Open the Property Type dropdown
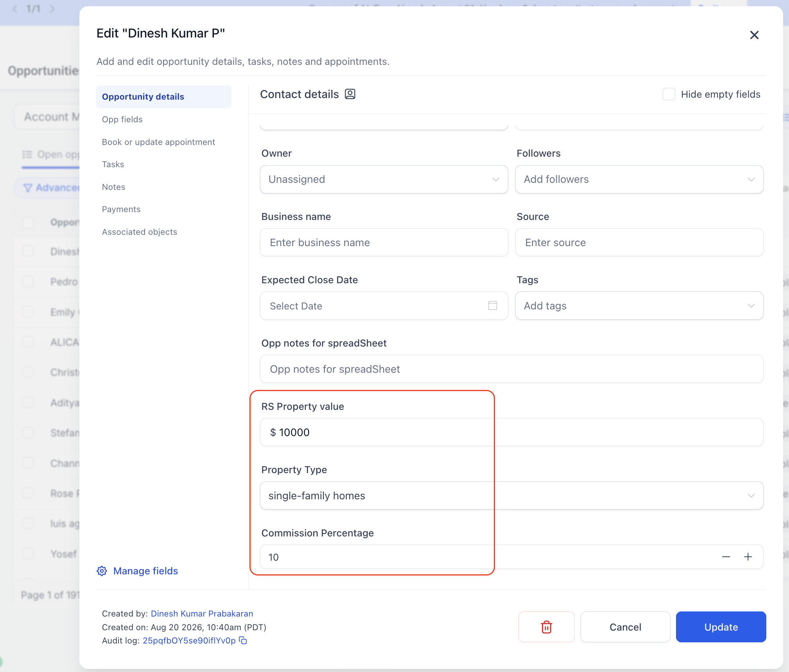789x672 pixels. pos(511,495)
